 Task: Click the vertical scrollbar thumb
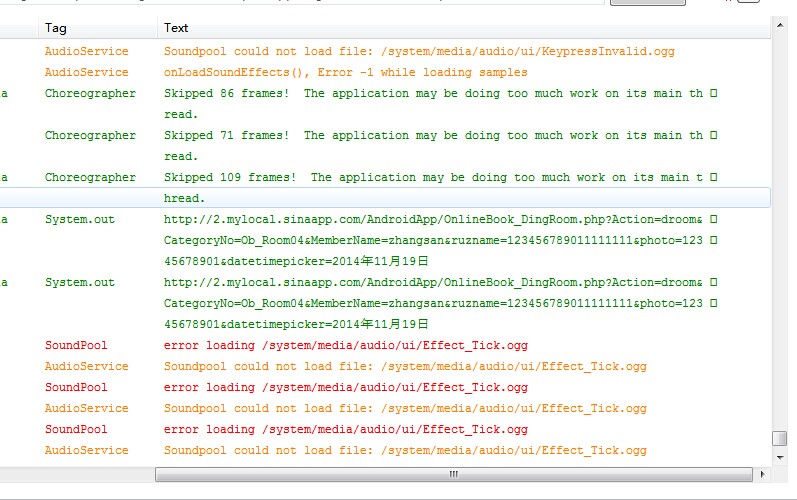(779, 438)
